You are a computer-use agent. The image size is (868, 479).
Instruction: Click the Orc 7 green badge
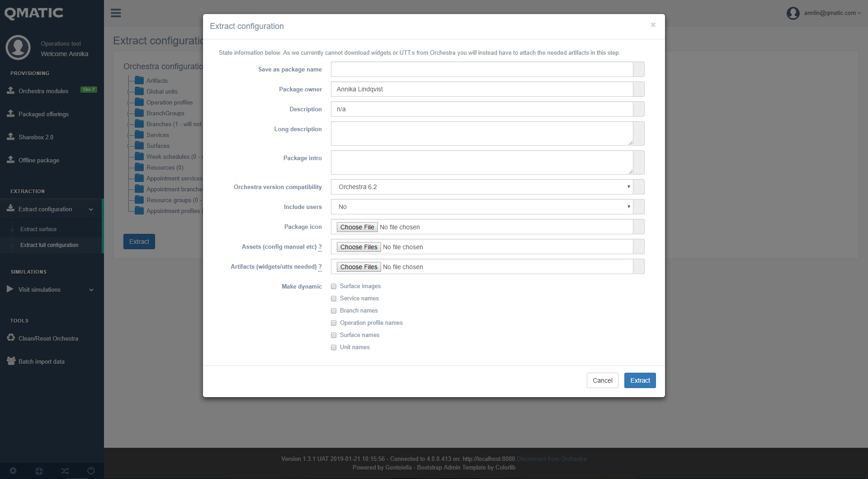click(89, 90)
